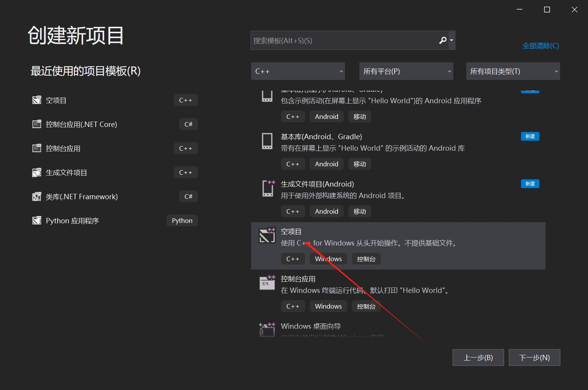This screenshot has height=390, width=588.
Task: Click the 下一步(N) button
Action: pyautogui.click(x=534, y=357)
